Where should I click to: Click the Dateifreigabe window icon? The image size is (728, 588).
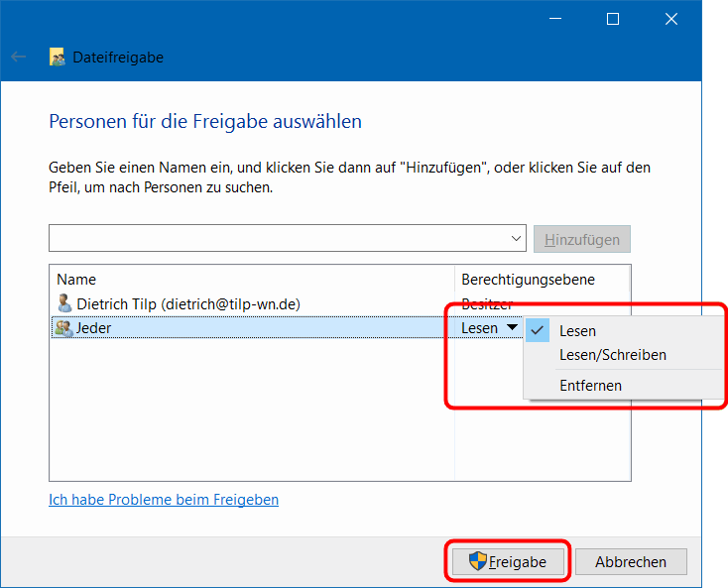click(59, 58)
